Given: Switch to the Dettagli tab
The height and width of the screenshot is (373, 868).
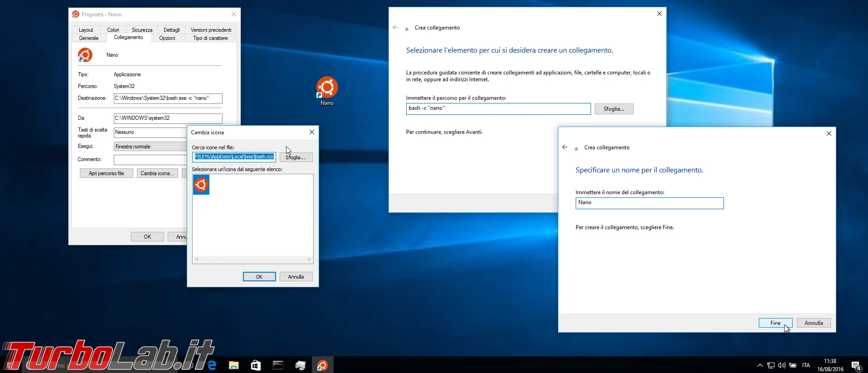Looking at the screenshot, I should [171, 30].
